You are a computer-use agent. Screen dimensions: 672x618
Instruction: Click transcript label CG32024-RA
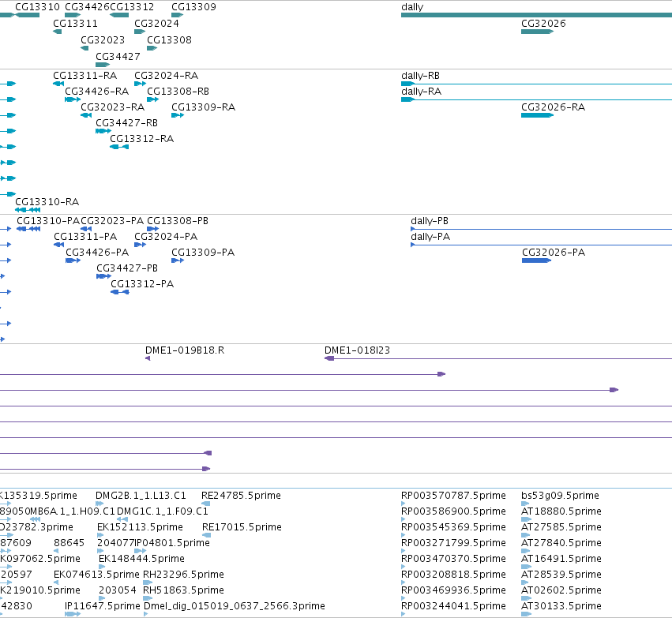[167, 76]
